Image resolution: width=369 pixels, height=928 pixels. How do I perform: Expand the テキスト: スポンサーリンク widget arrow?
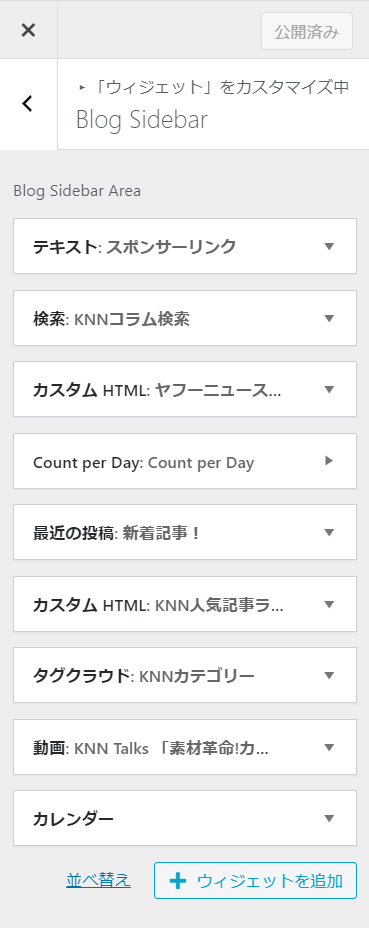(330, 246)
